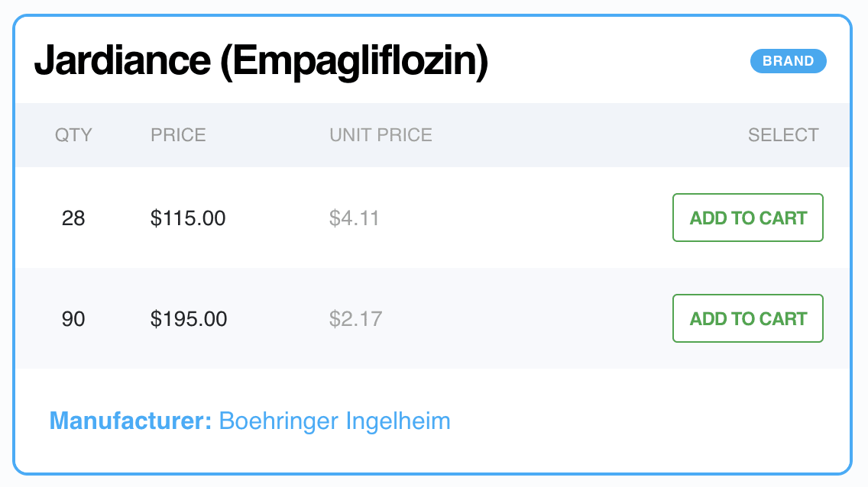Screen dimensions: 868x487
Task: Select the quantity 28 cell
Action: [x=73, y=218]
